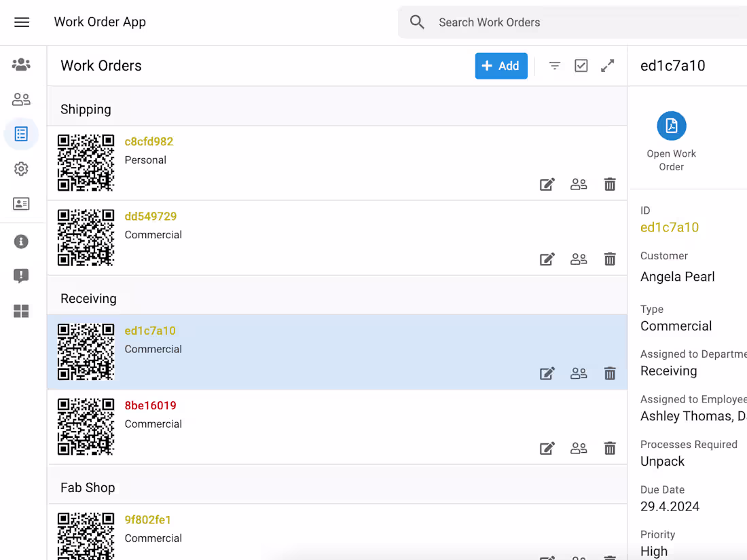The height and width of the screenshot is (560, 747).
Task: Click the Add button to create work order
Action: (x=501, y=65)
